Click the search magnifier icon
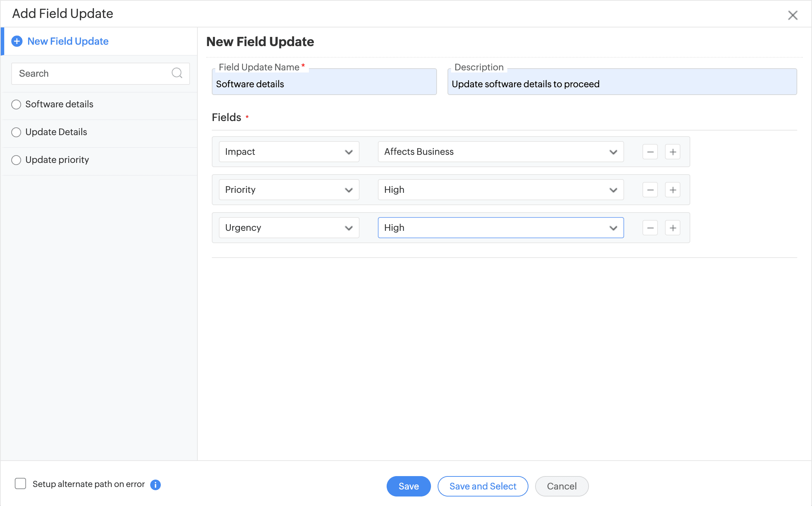812x506 pixels. [x=177, y=73]
